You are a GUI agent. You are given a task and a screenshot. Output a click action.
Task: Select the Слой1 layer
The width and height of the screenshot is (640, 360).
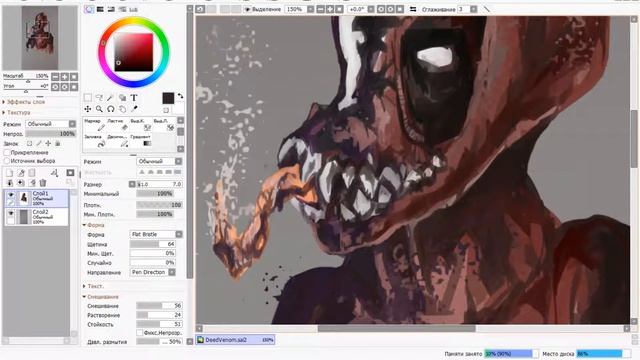(37, 198)
